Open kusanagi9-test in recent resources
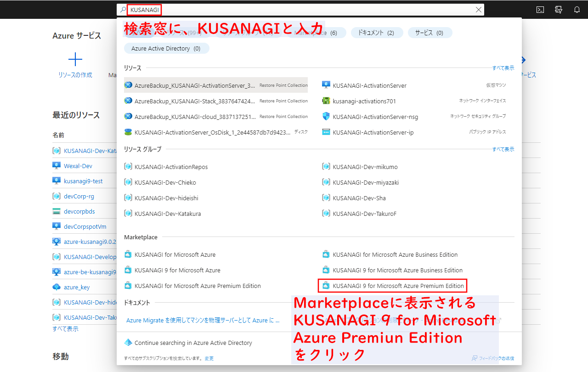The image size is (588, 372). (x=83, y=181)
